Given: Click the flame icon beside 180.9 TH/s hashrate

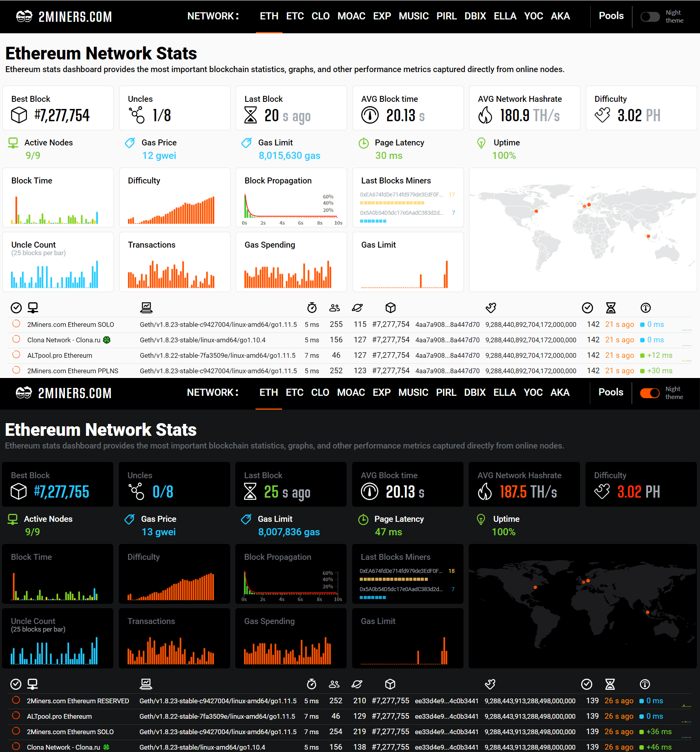Looking at the screenshot, I should coord(485,115).
